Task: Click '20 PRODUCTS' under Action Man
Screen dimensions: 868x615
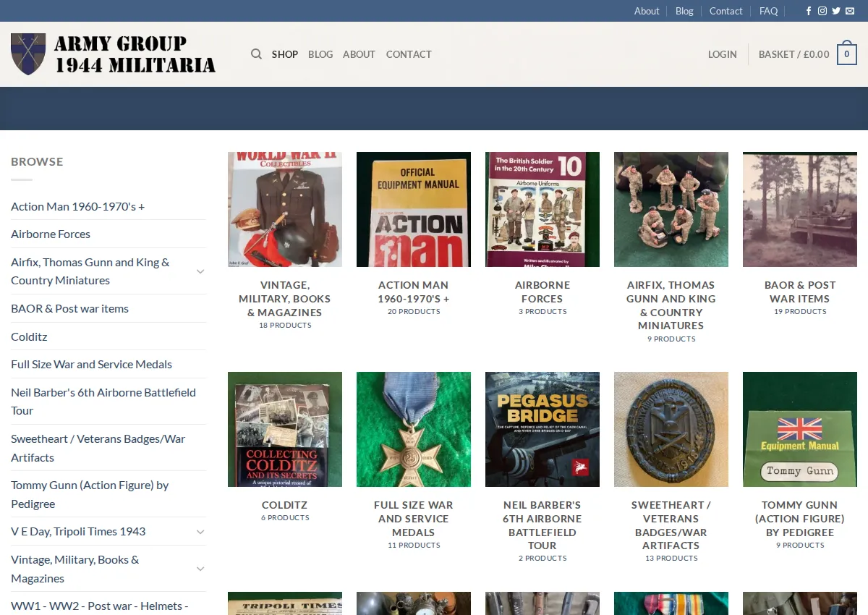Action: [x=414, y=312]
